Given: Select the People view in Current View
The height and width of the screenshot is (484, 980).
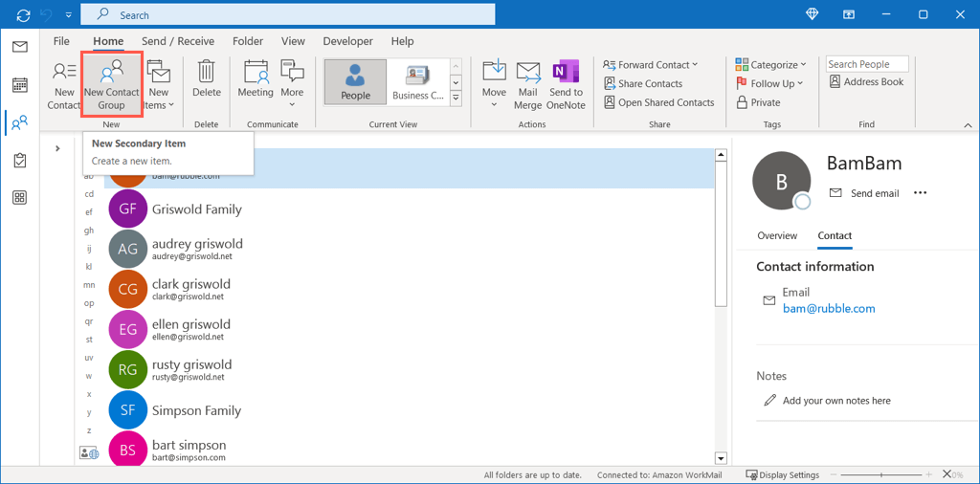Looking at the screenshot, I should tap(355, 82).
